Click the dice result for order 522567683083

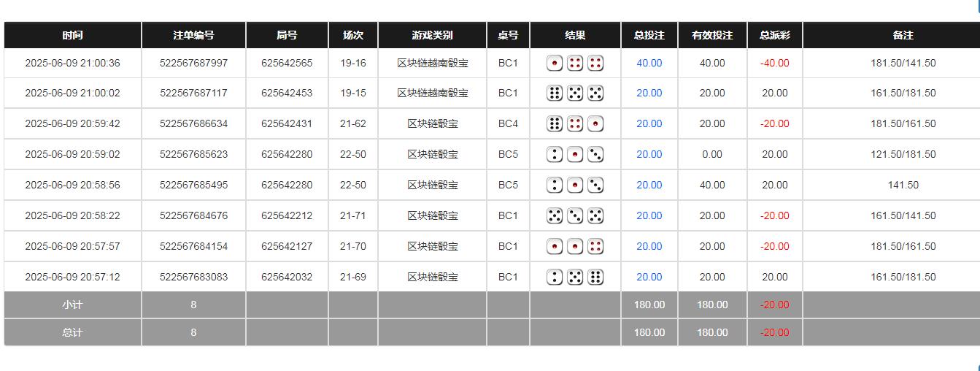coord(575,278)
